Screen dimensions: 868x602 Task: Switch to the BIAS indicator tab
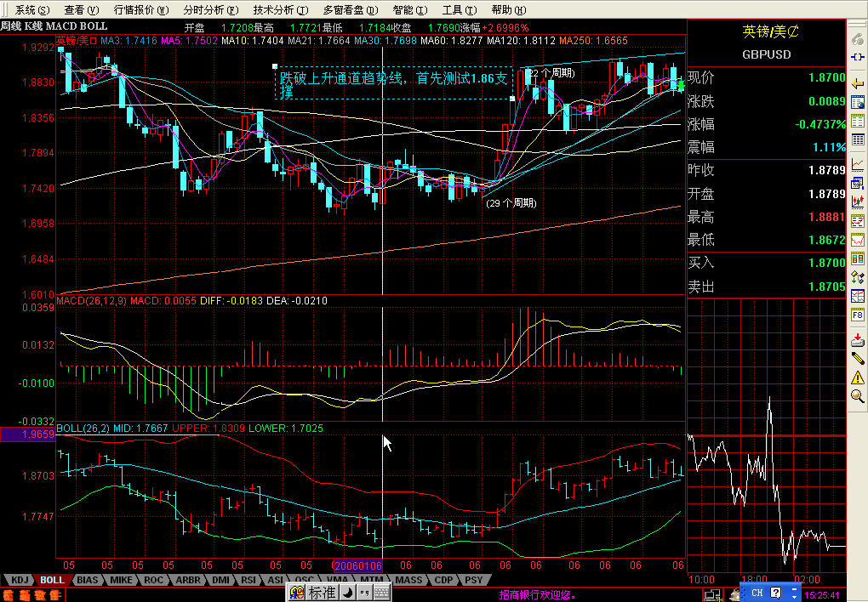88,580
